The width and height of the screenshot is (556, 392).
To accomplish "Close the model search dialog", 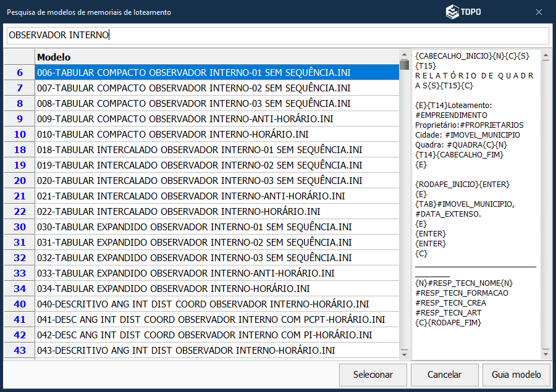I will tap(539, 12).
